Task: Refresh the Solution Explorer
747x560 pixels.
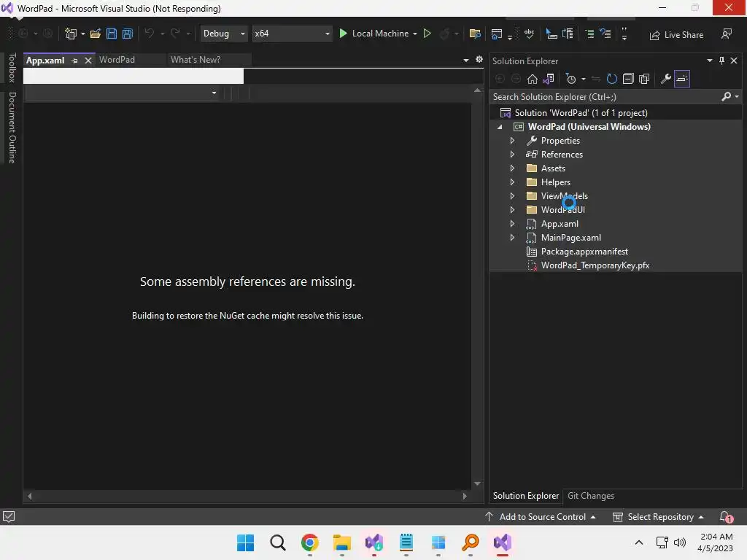Action: (x=612, y=79)
